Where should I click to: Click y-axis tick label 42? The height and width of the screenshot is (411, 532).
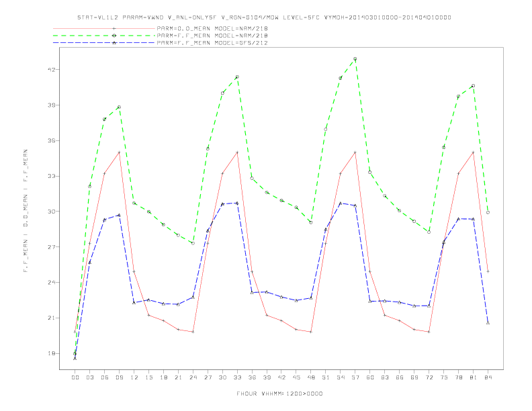[x=51, y=70]
